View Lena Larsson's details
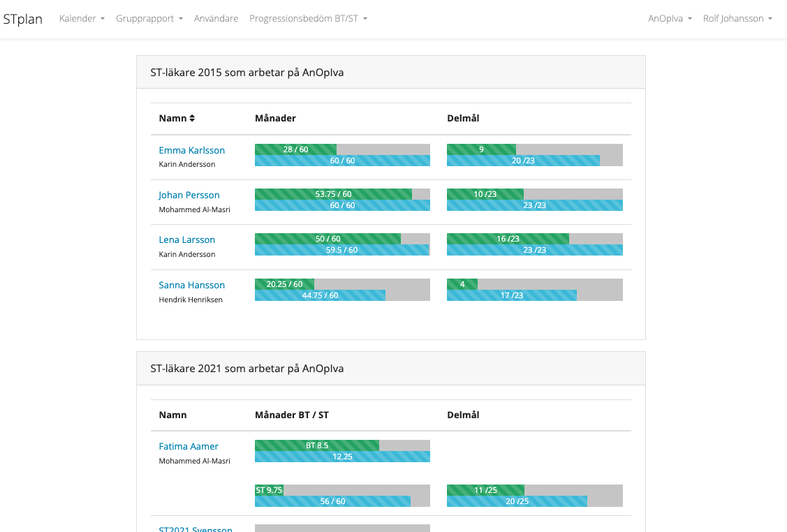Screen dimensions: 787x532 coord(186,239)
